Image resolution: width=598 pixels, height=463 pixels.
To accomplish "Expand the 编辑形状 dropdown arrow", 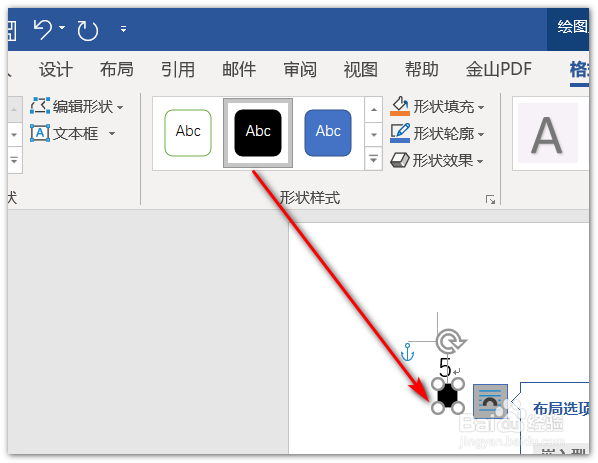I will click(120, 108).
